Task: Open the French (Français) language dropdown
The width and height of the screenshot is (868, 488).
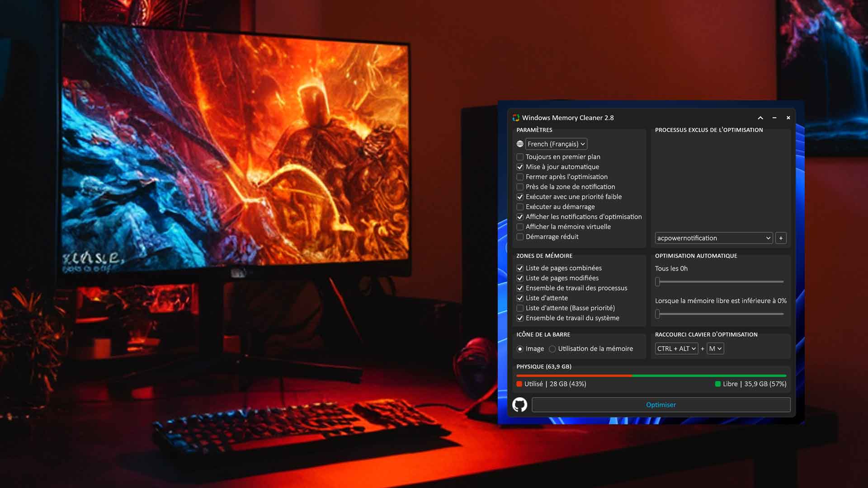Action: click(x=556, y=144)
